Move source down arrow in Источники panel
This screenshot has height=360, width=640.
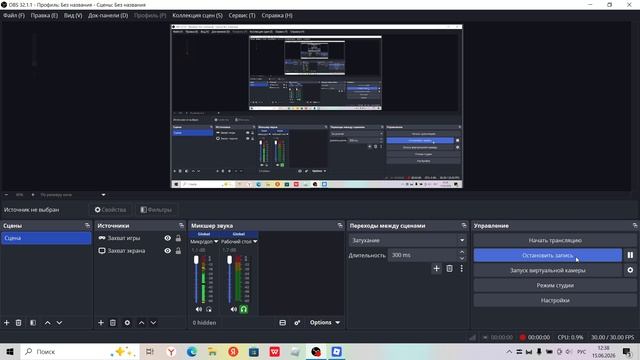click(x=153, y=322)
